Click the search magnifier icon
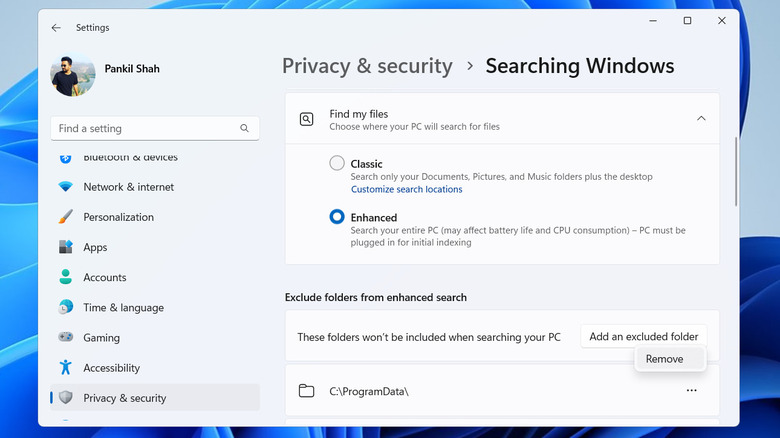The height and width of the screenshot is (438, 780). (245, 129)
